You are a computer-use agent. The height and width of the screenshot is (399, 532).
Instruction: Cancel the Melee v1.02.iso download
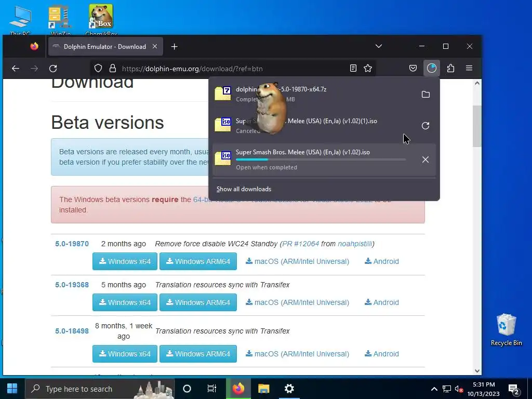pos(425,159)
